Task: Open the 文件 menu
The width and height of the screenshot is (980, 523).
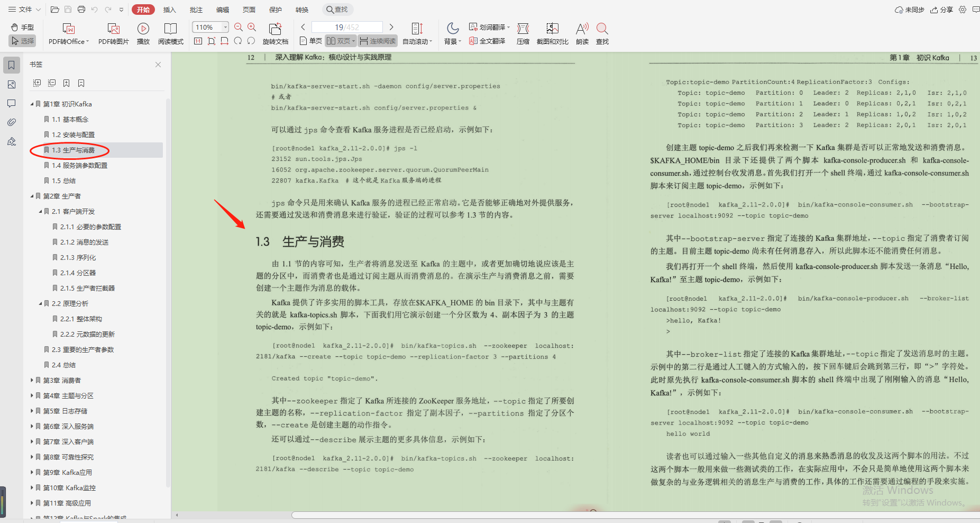Action: pyautogui.click(x=24, y=10)
